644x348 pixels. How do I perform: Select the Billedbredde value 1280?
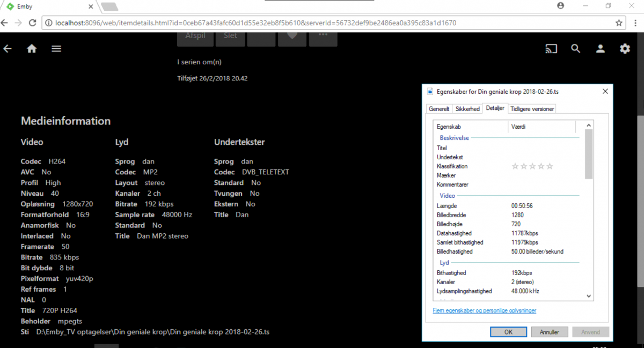(517, 215)
